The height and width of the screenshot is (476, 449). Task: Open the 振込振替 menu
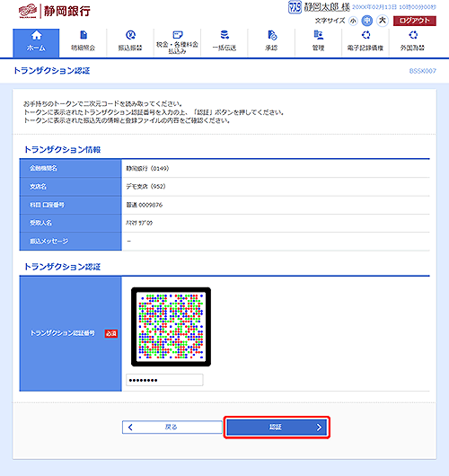pyautogui.click(x=130, y=43)
